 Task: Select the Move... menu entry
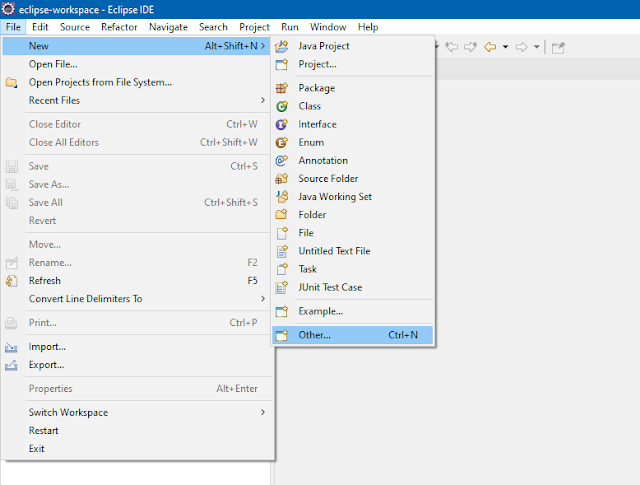137,245
